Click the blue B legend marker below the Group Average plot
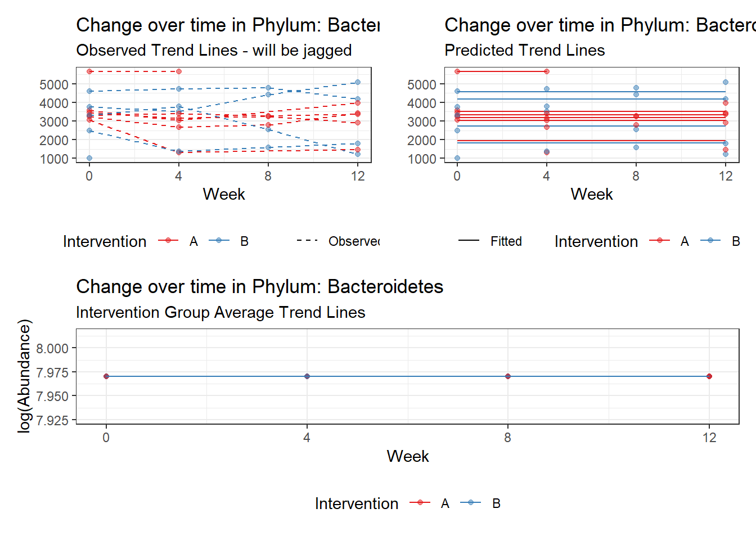The width and height of the screenshot is (756, 540). coord(471,503)
